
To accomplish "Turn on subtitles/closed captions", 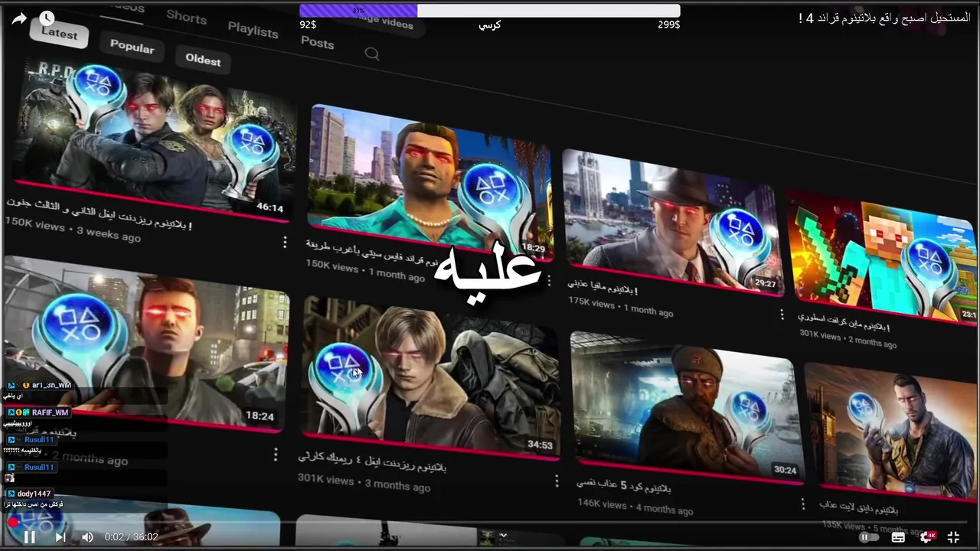I will point(898,537).
